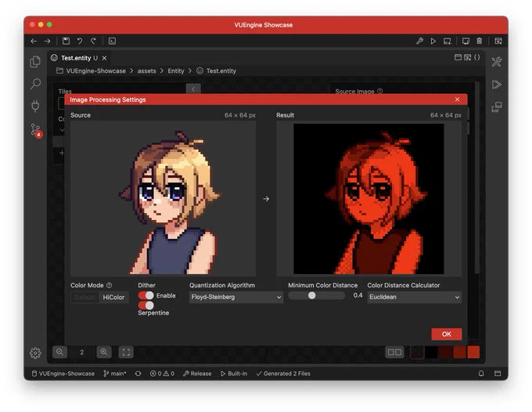
Task: Click the fit-to-screen frame icon
Action: click(126, 352)
